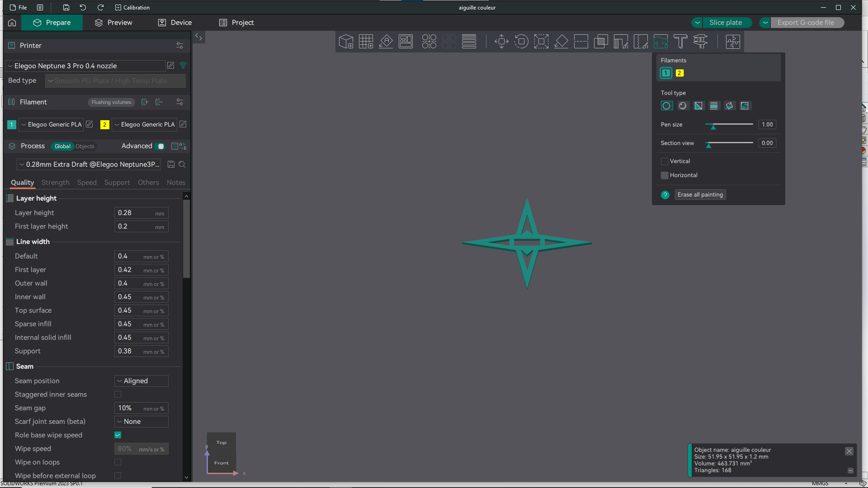Select the Rotate tool in toolbar
Viewport: 868px width, 488px height.
coord(521,42)
